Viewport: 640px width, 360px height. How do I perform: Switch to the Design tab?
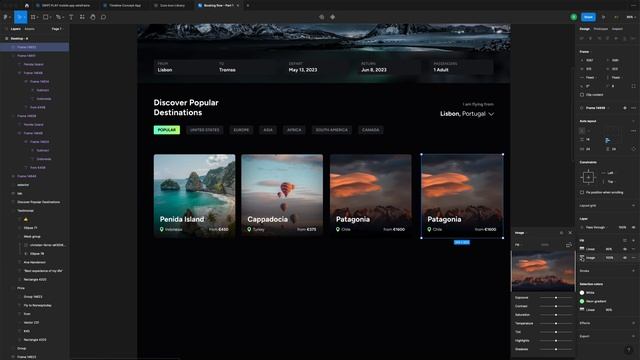584,29
